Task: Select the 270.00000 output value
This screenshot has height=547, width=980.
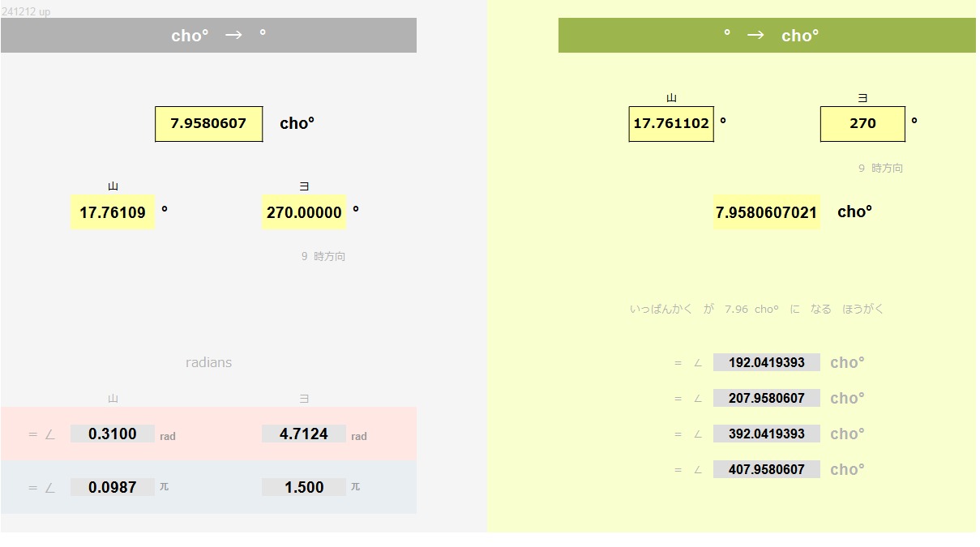Action: (x=304, y=212)
